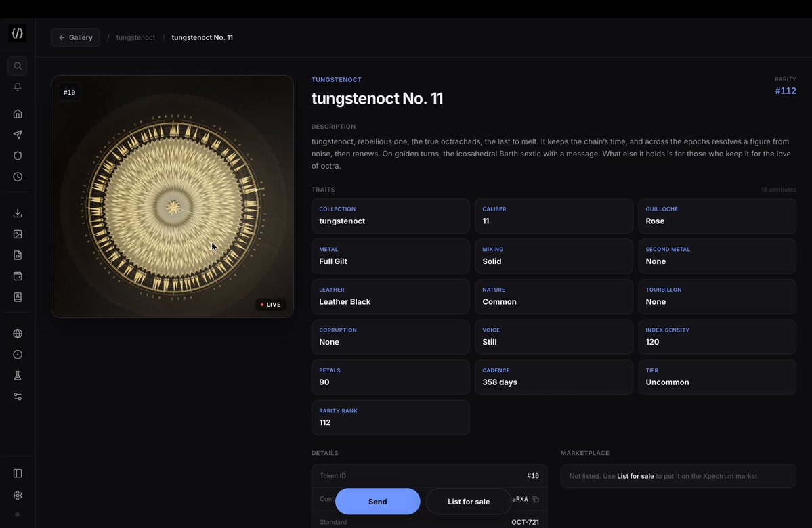812x528 pixels.
Task: Select the tungstenoct breadcrumb
Action: pos(135,37)
